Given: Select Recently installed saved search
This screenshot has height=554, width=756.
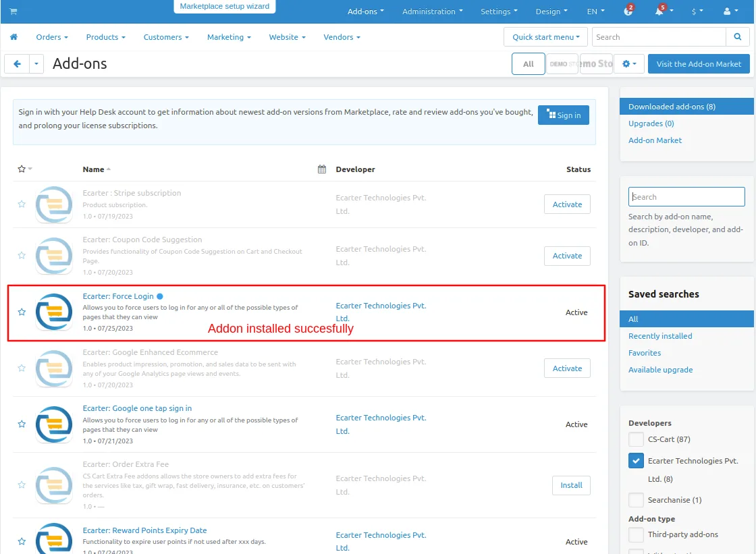Looking at the screenshot, I should tap(660, 336).
